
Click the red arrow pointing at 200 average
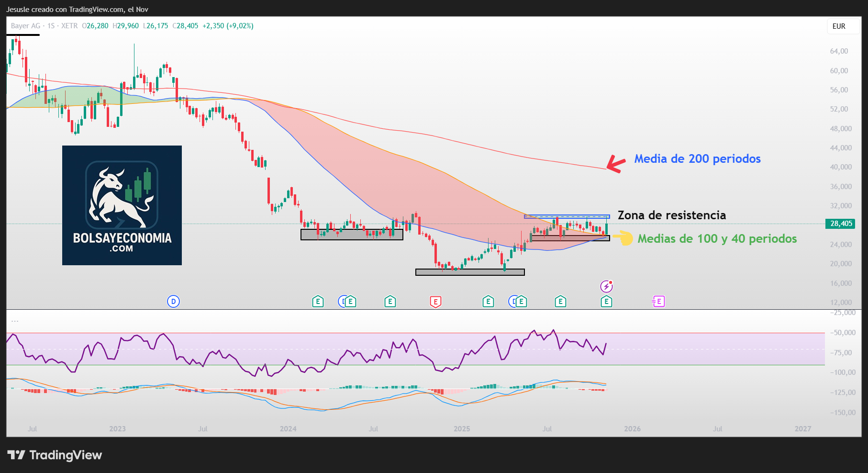[616, 164]
